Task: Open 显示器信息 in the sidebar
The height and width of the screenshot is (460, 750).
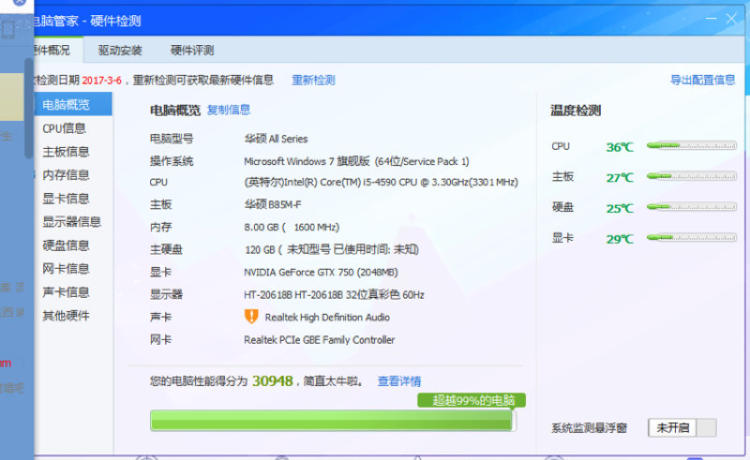Action: pos(73,222)
